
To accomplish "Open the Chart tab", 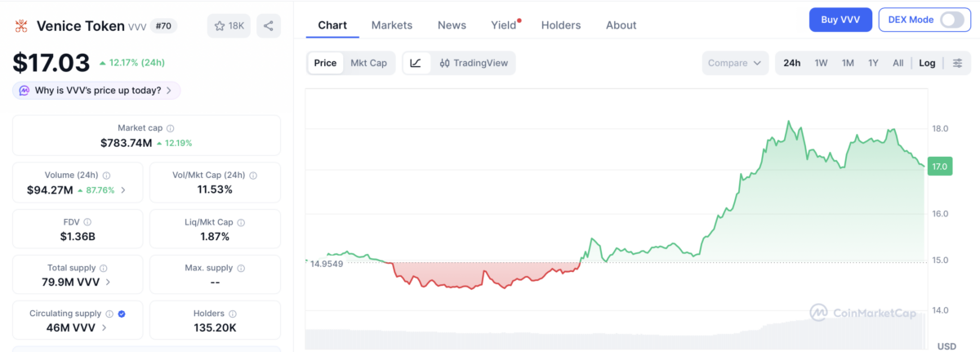I will coord(332,25).
